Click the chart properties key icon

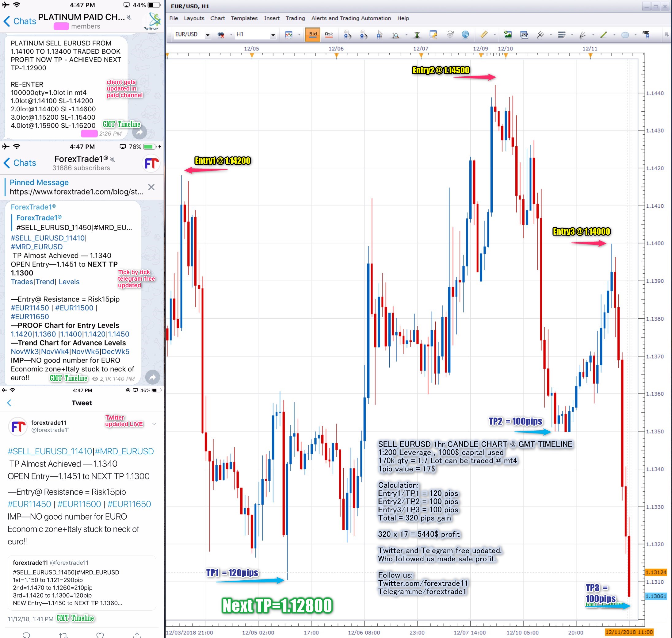click(433, 34)
